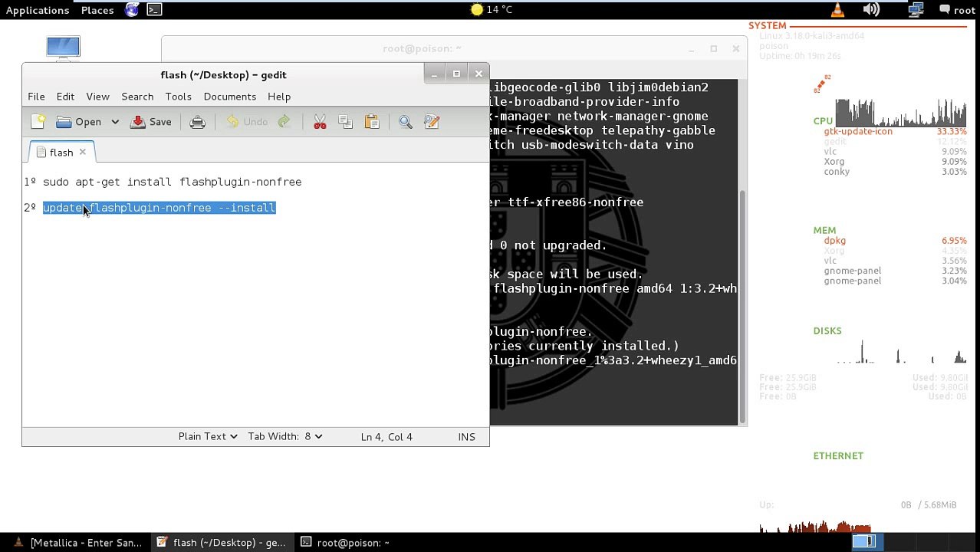Create a new document in gedit
Screen dimensions: 980x552
click(x=38, y=122)
